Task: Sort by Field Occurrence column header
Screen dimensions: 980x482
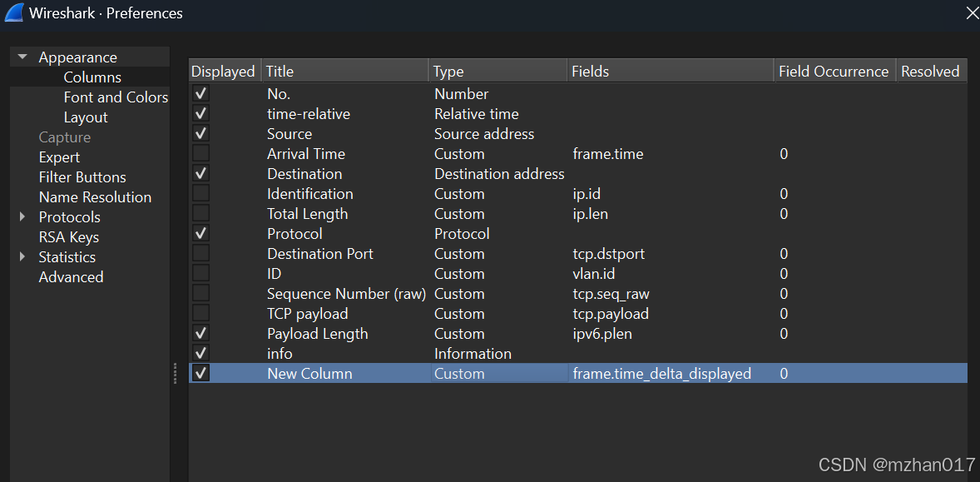Action: [835, 72]
